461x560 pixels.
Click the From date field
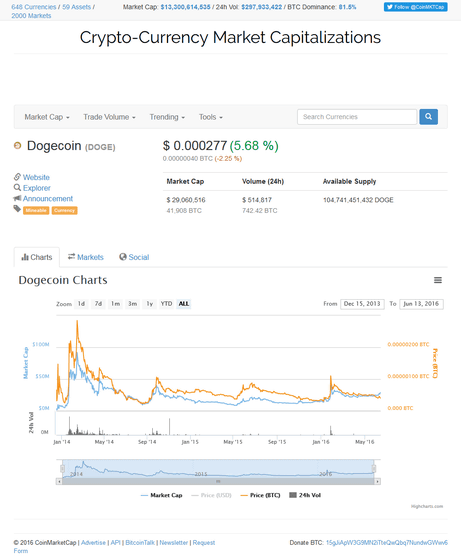(362, 304)
